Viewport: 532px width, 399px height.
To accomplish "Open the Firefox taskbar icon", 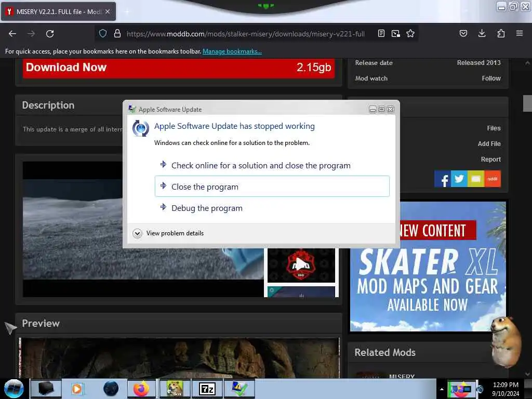I will point(141,389).
